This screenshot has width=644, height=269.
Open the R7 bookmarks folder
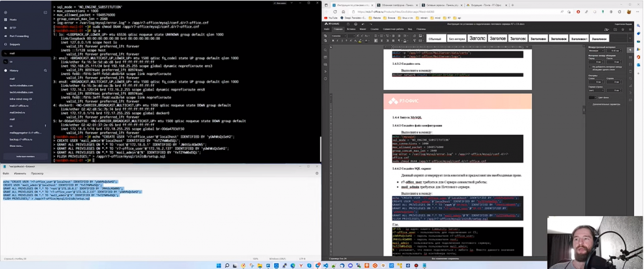click(448, 18)
